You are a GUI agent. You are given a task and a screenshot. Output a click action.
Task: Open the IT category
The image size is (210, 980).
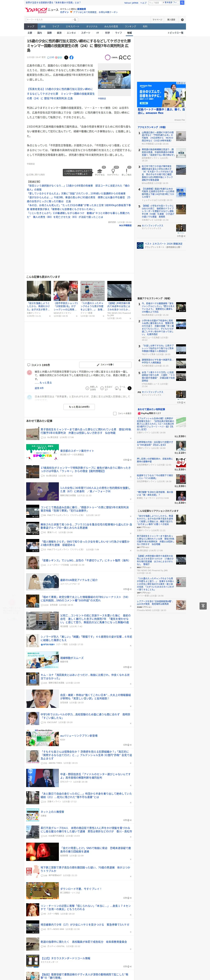click(98, 33)
